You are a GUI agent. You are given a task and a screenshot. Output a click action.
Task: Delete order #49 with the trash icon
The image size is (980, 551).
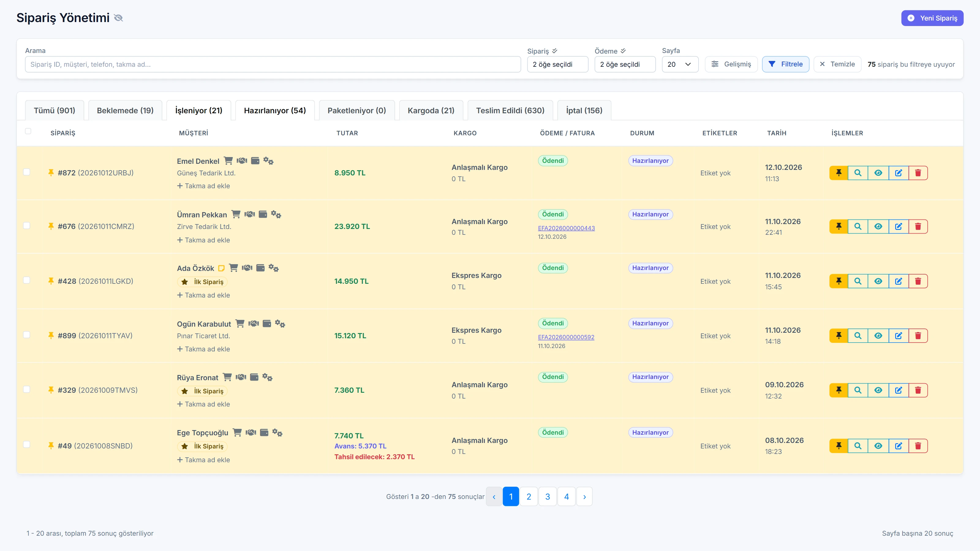(x=918, y=446)
